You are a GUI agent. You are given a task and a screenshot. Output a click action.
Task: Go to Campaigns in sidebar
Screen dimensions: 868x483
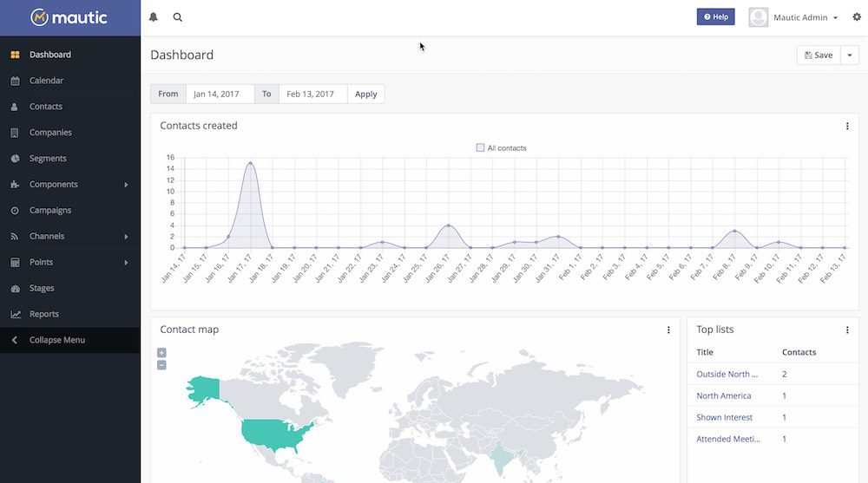(x=49, y=210)
